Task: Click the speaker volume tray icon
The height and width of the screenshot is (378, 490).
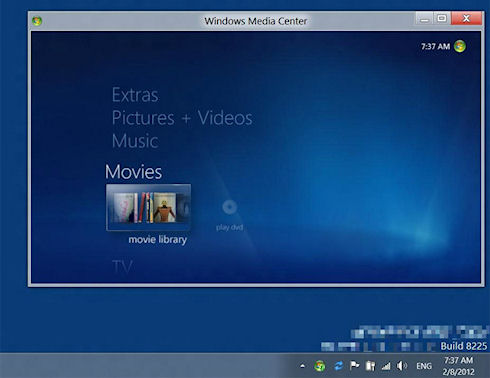Action: (402, 366)
